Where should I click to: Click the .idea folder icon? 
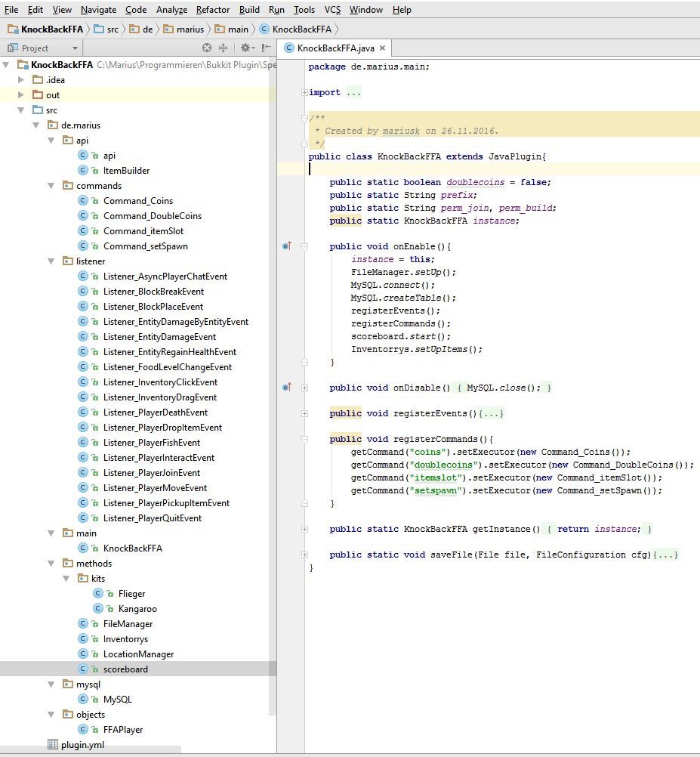tap(38, 79)
